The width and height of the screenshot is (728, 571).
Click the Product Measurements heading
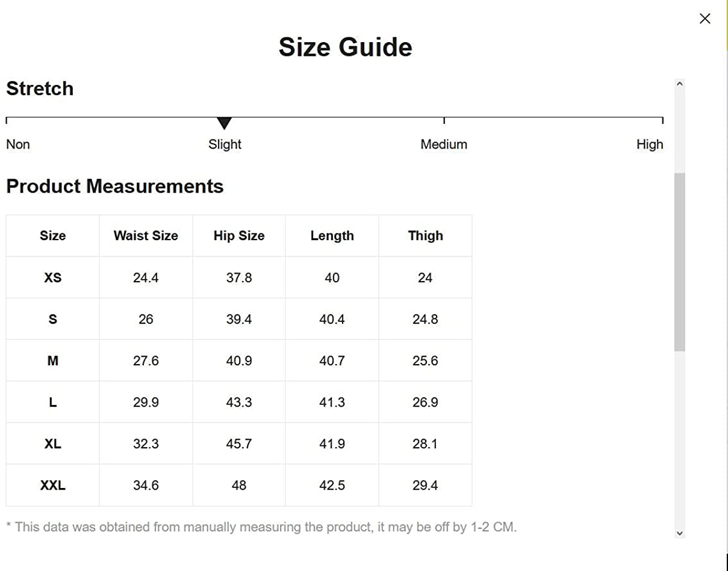click(115, 187)
